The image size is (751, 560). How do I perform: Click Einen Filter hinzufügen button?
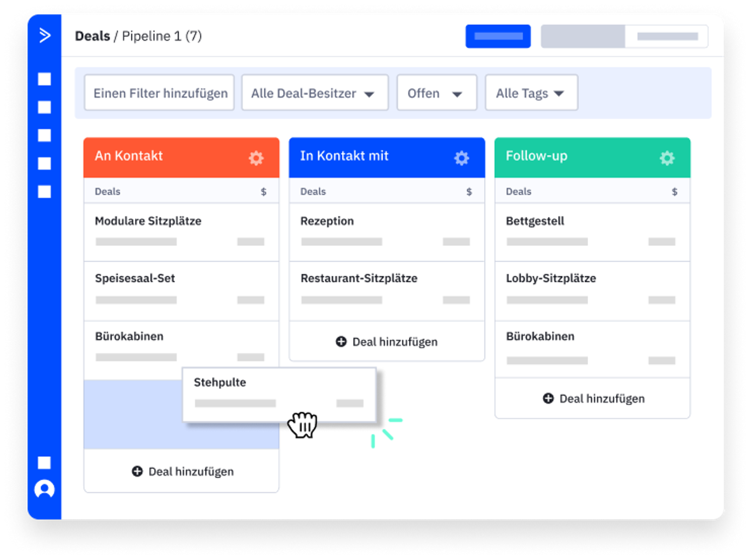(x=160, y=93)
